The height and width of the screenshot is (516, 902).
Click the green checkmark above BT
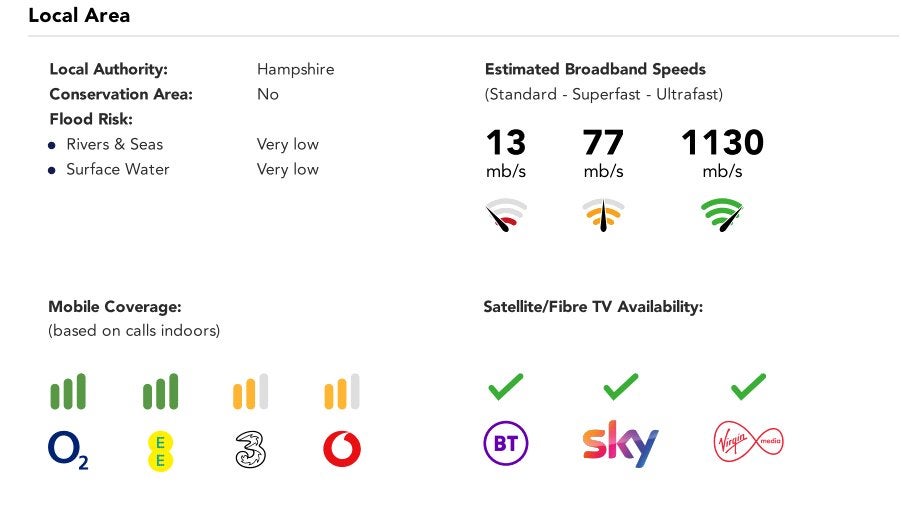[506, 387]
